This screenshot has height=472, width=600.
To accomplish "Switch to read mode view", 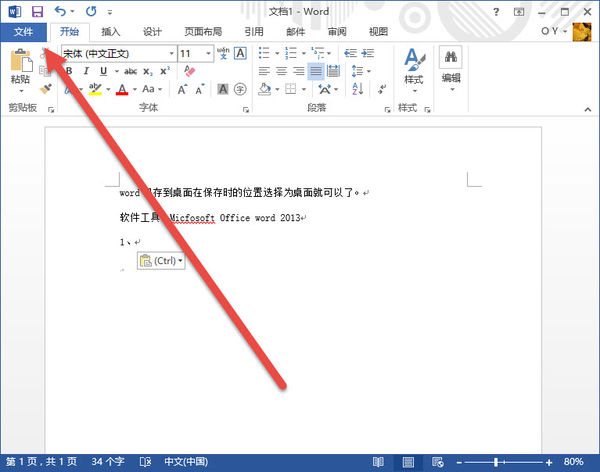I will [378, 462].
